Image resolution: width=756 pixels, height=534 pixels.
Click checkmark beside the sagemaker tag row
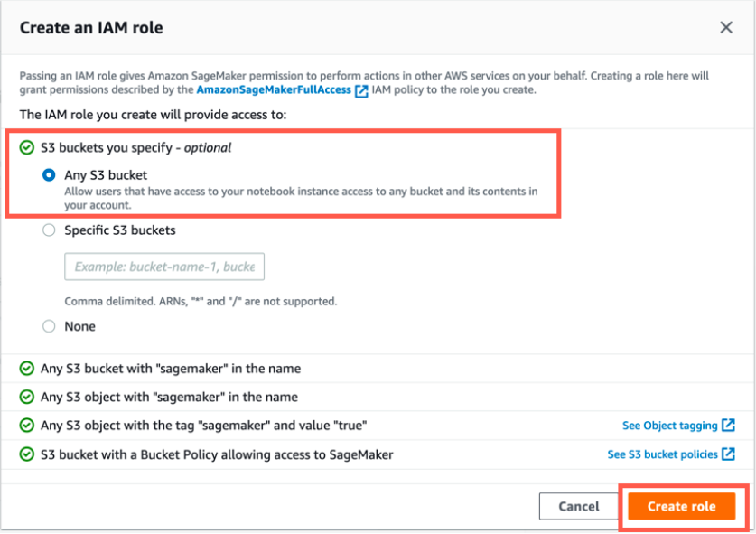27,425
